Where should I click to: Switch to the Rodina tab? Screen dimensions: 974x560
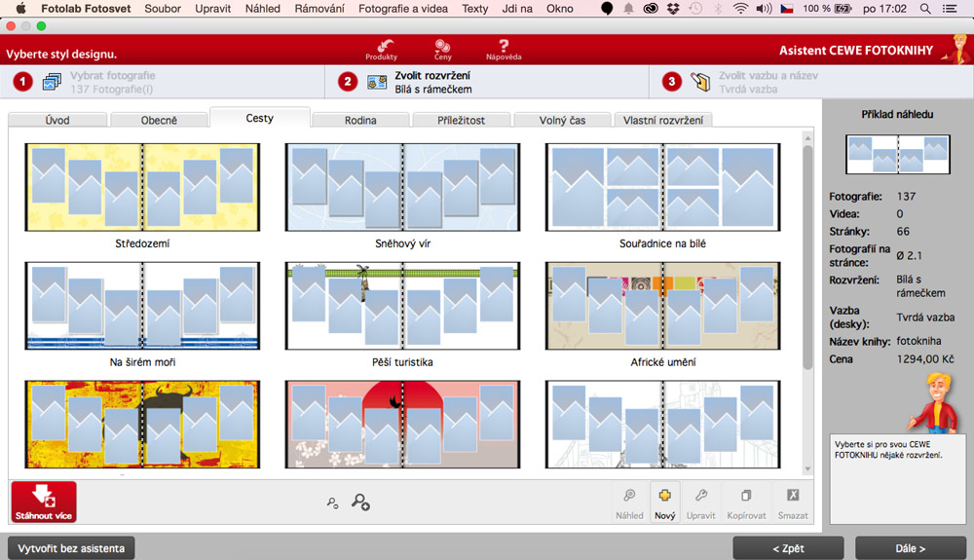click(360, 121)
